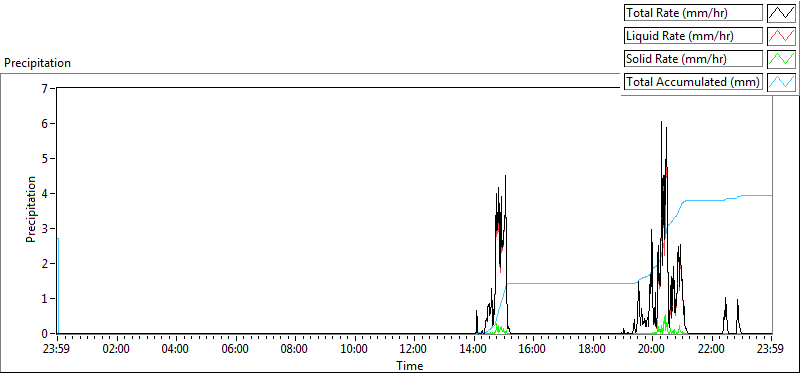Click the y-axis value 6

tap(44, 123)
